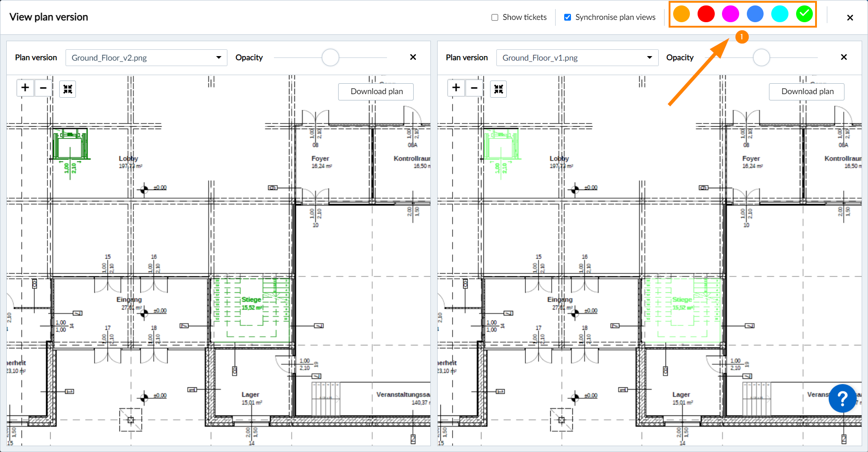The width and height of the screenshot is (868, 452).
Task: Click fit-to-view icon in right plan
Action: (499, 89)
